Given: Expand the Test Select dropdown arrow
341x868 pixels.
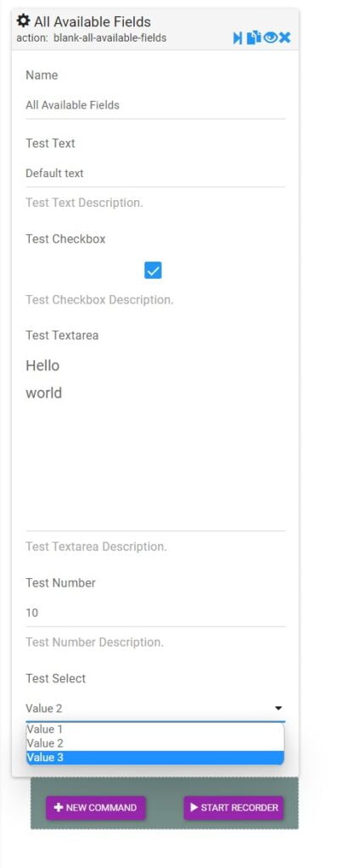Looking at the screenshot, I should 278,708.
